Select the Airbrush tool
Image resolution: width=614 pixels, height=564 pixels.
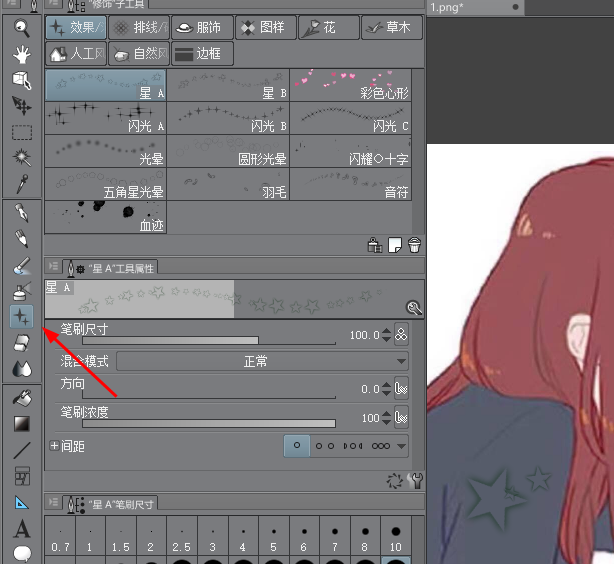22,291
